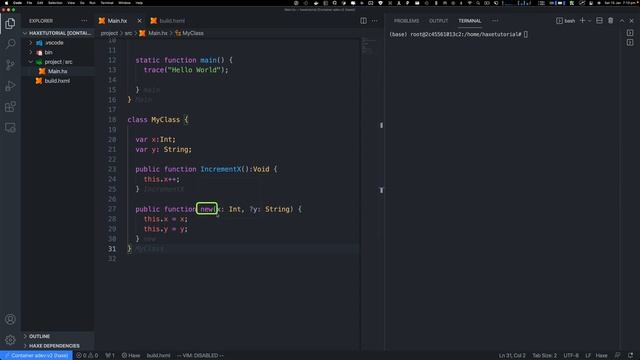Image resolution: width=640 pixels, height=360 pixels.
Task: Click UTF-8 encoding indicator
Action: (x=571, y=356)
